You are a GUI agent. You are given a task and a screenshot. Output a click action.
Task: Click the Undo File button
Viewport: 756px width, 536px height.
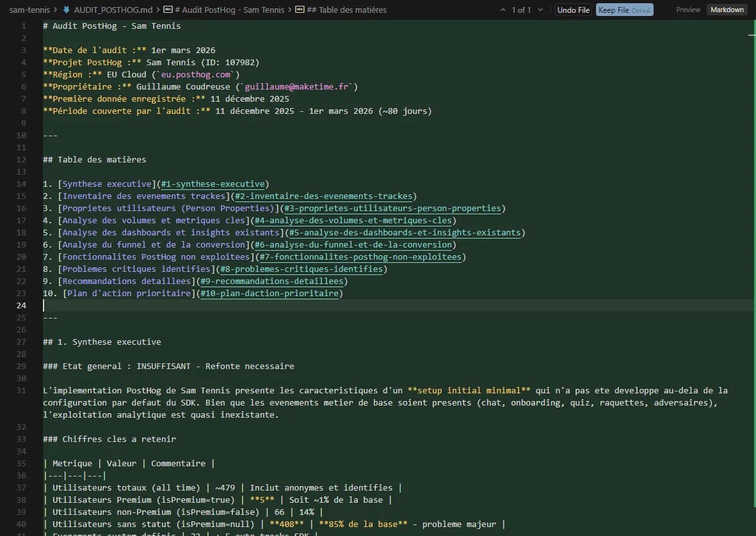573,10
